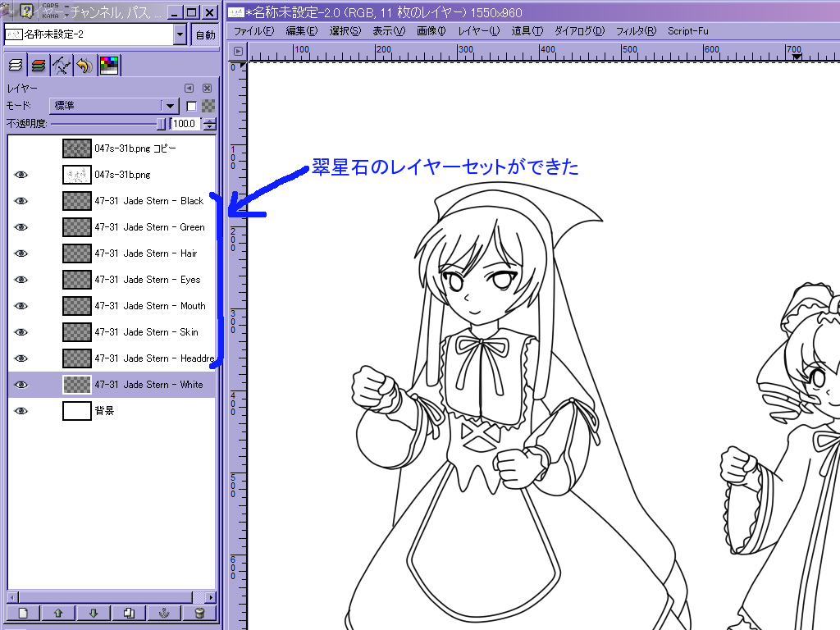Open the layers dock tab menu arrow
The height and width of the screenshot is (630, 840).
(189, 88)
